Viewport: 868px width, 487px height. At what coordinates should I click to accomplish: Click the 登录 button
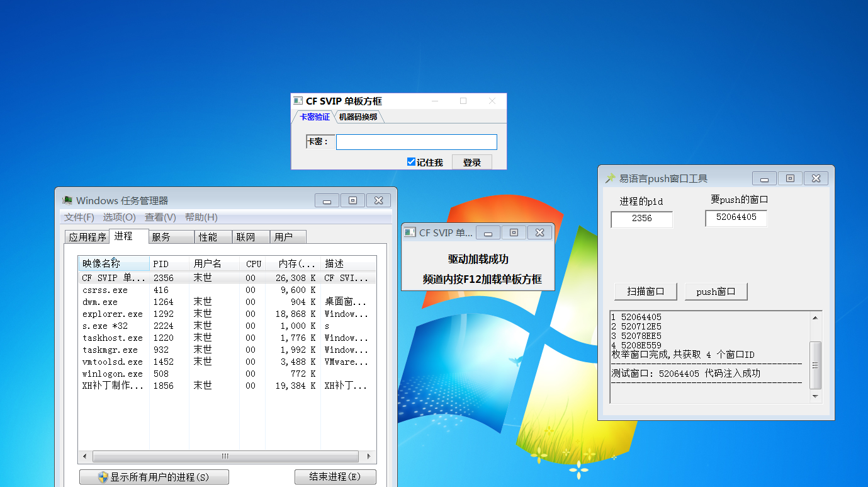(471, 163)
